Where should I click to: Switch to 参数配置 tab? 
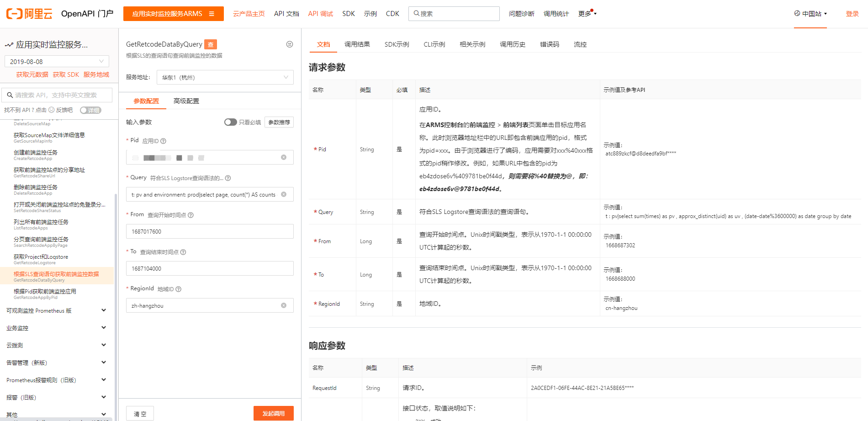pyautogui.click(x=146, y=101)
